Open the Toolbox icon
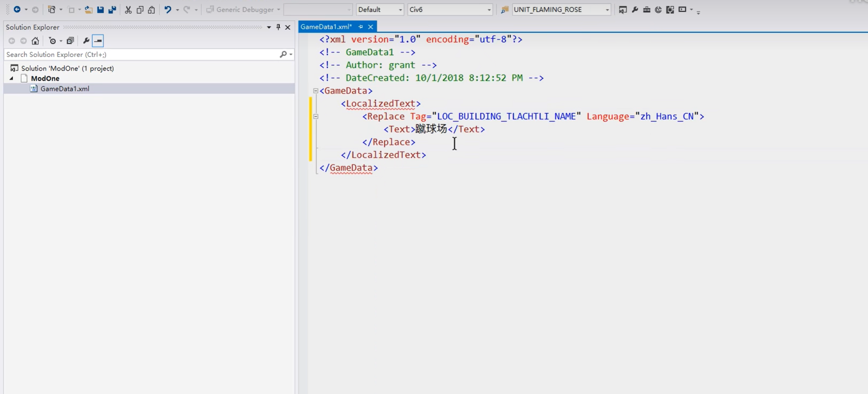868x394 pixels. (x=647, y=9)
